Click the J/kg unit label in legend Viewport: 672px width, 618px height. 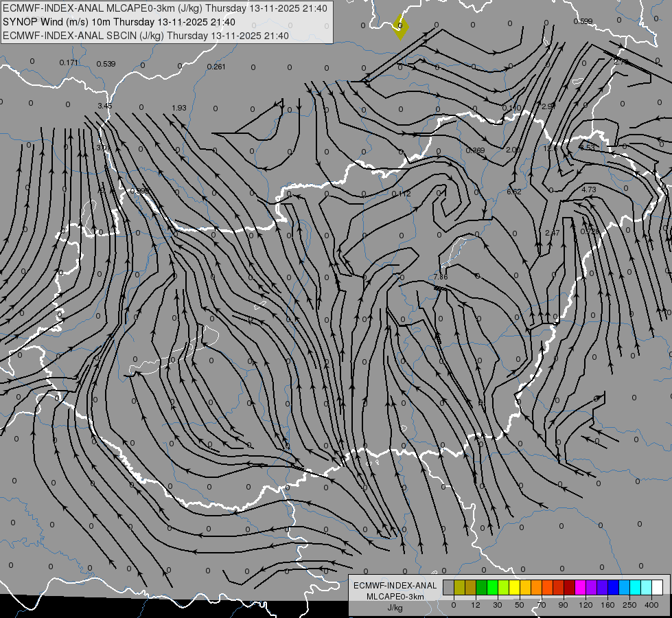tap(395, 608)
